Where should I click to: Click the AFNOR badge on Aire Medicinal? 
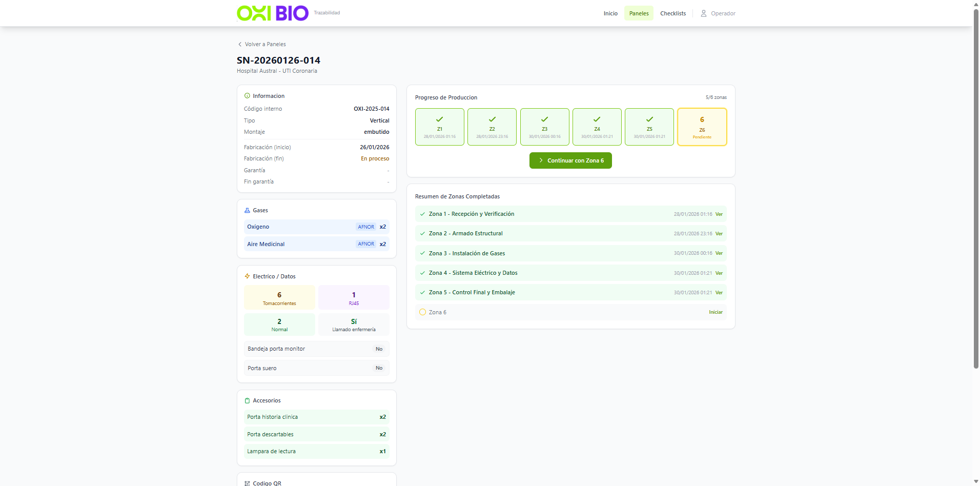point(366,244)
